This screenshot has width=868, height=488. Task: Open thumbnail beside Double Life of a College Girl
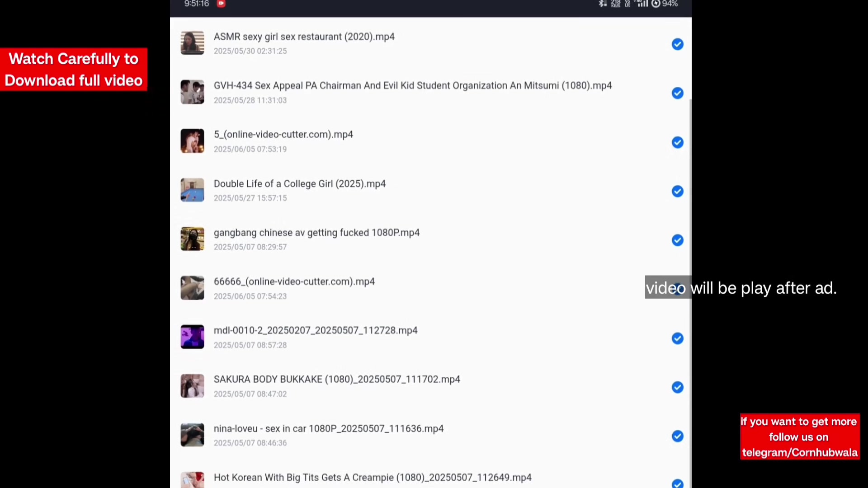point(192,190)
